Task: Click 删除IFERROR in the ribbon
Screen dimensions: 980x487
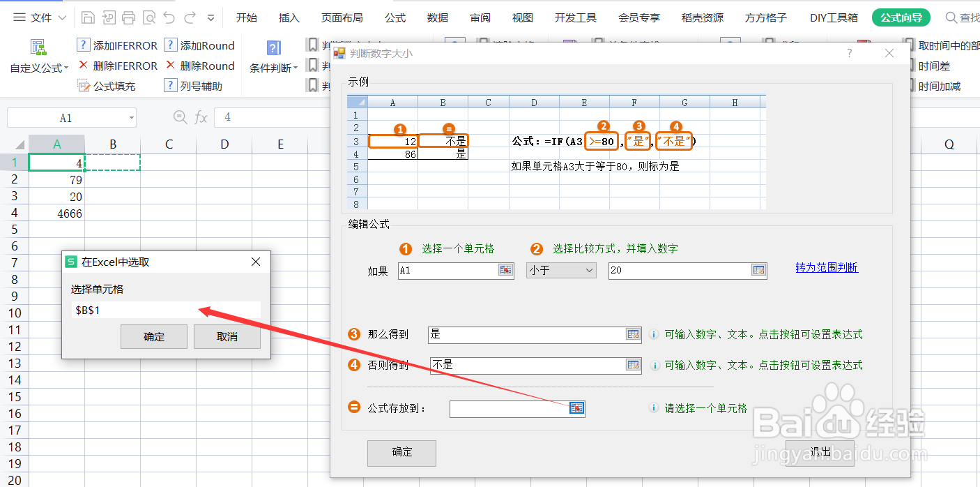Action: point(117,66)
